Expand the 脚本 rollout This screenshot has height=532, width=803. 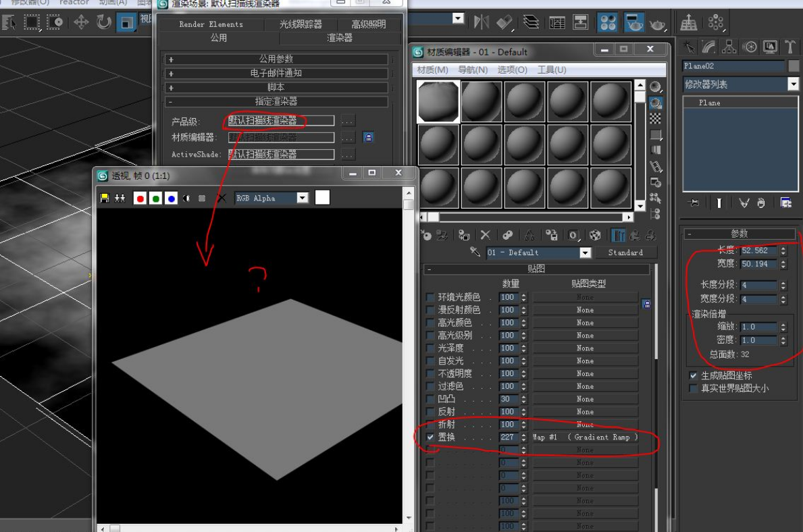(x=276, y=88)
